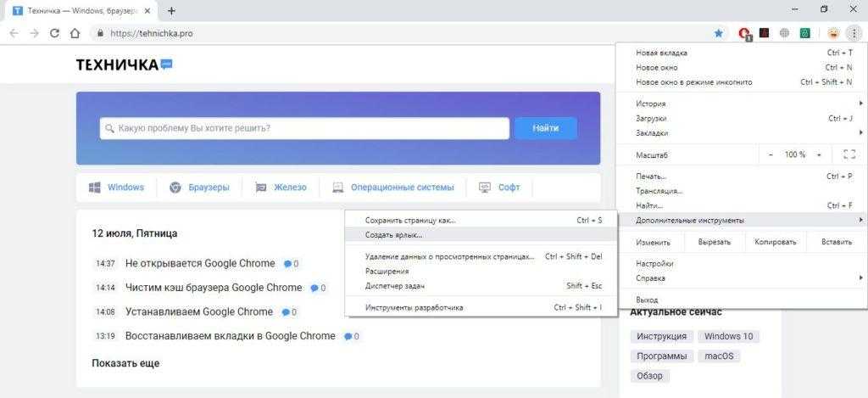
Task: Open new tab with plus icon
Action: tap(171, 11)
